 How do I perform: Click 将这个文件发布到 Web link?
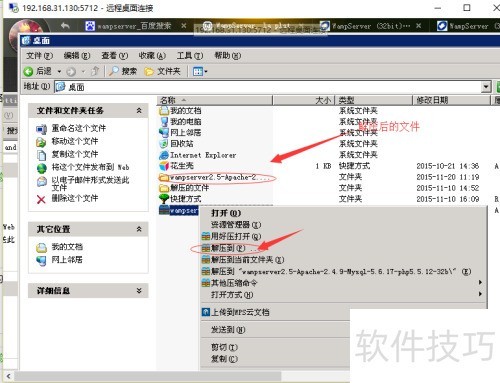(x=90, y=167)
